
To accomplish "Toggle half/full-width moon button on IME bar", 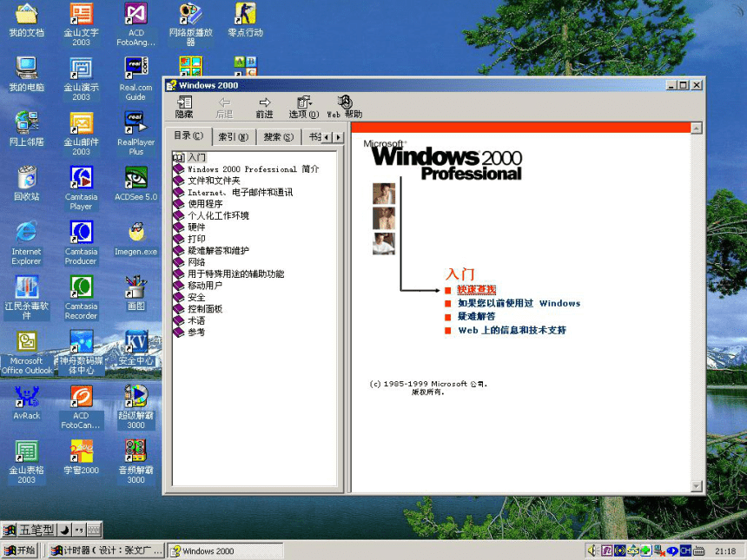I will click(x=65, y=530).
